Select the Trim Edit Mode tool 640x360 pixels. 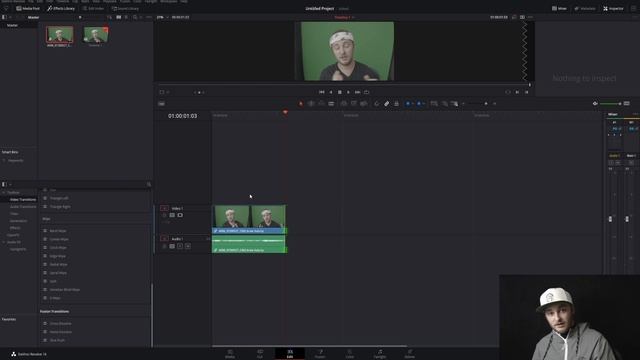311,104
